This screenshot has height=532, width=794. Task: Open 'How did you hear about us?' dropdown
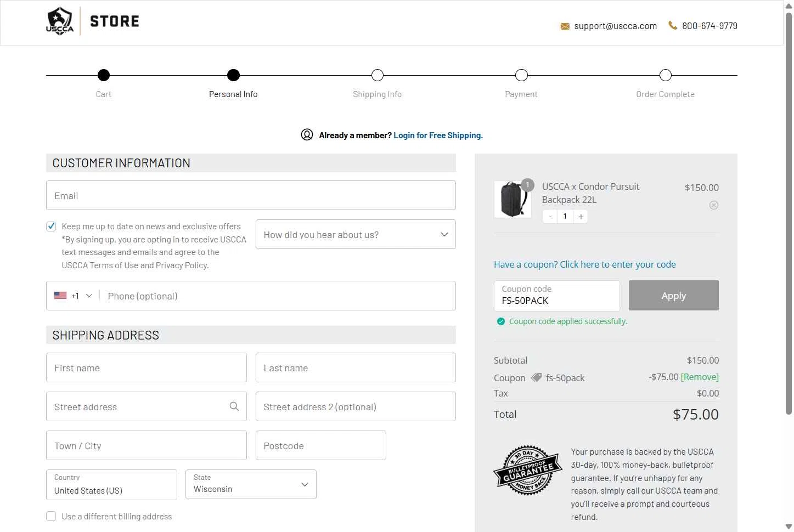tap(356, 234)
